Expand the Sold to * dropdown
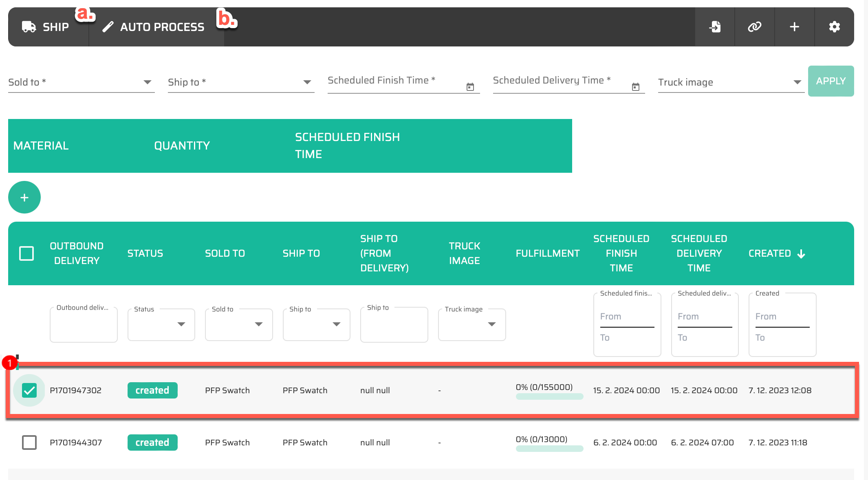 tap(147, 82)
